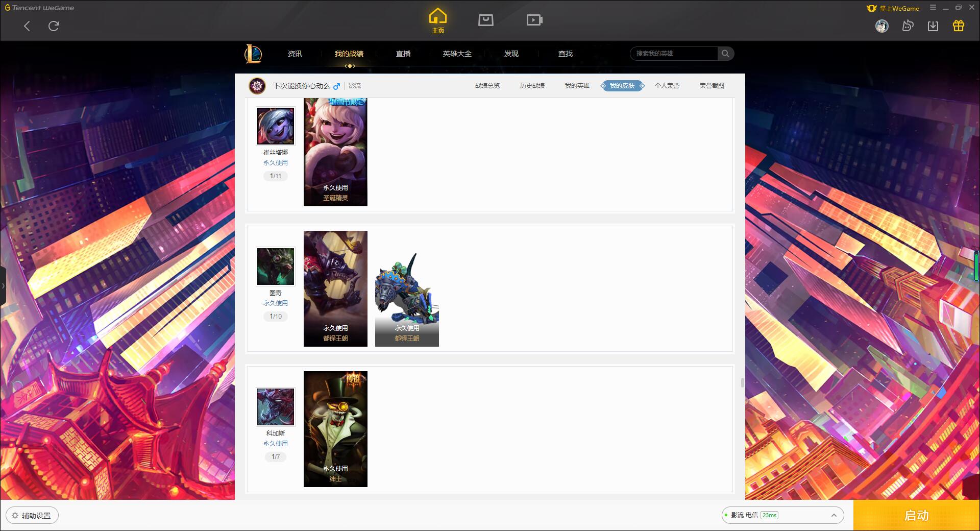The image size is (980, 531).
Task: Open the 主页 home tab
Action: [437, 21]
